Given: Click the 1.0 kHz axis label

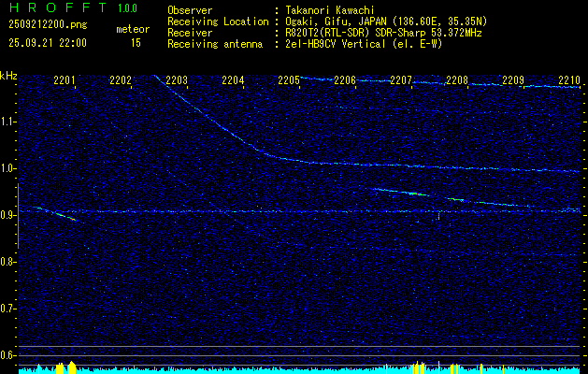Looking at the screenshot, I should 8,169.
